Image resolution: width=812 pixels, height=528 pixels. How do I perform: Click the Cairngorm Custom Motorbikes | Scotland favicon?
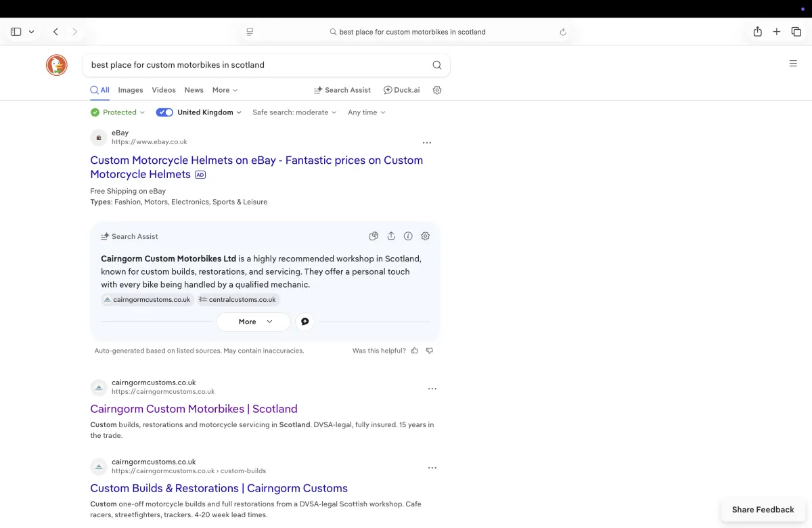[x=99, y=387]
